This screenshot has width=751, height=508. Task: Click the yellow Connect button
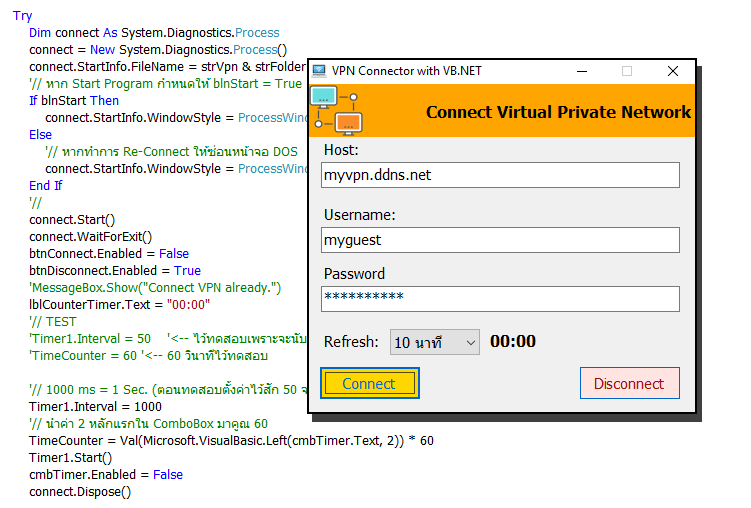coord(370,383)
